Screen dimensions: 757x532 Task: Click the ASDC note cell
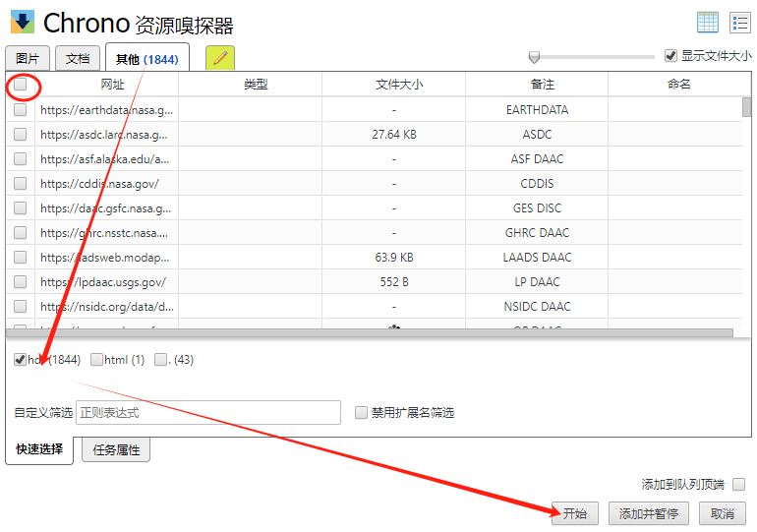point(537,134)
